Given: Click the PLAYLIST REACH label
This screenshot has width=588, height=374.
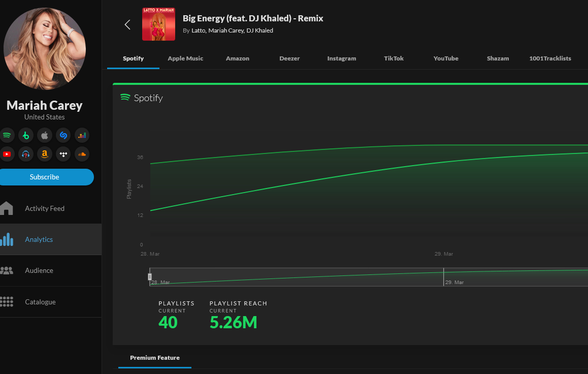Looking at the screenshot, I should tap(238, 303).
